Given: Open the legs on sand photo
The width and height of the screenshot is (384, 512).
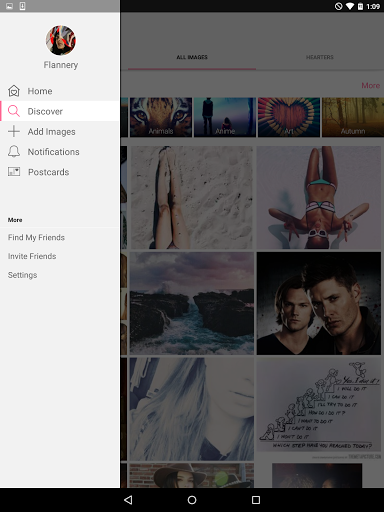Looking at the screenshot, I should (x=192, y=197).
